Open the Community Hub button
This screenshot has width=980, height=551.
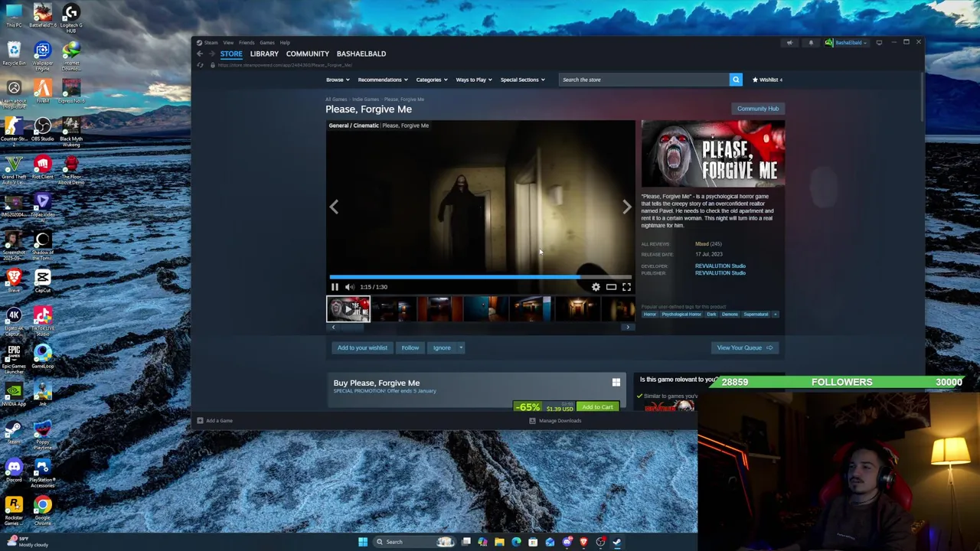[758, 109]
